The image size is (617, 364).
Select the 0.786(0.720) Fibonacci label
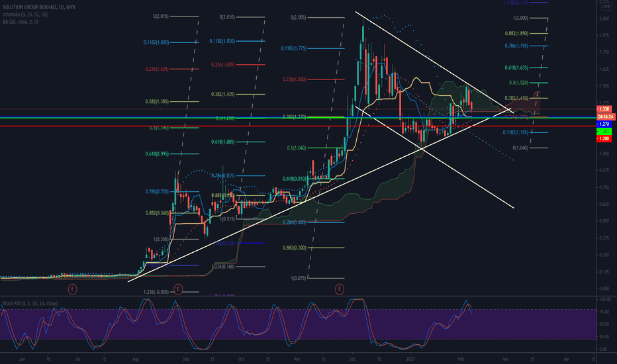click(x=157, y=192)
